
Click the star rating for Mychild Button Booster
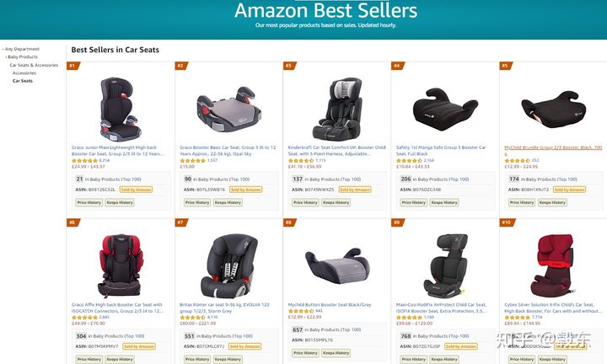click(301, 311)
